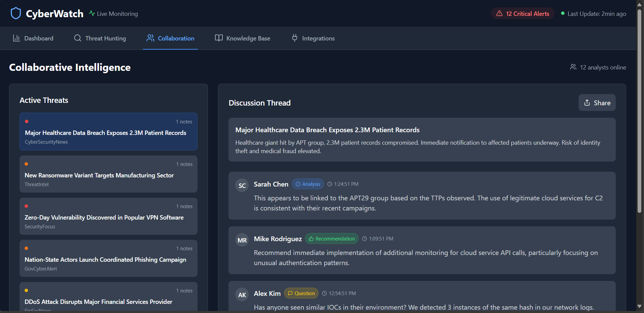This screenshot has height=313, width=644.
Task: Select DDoS Attack Disrupts Financial Services threat
Action: pos(109,297)
